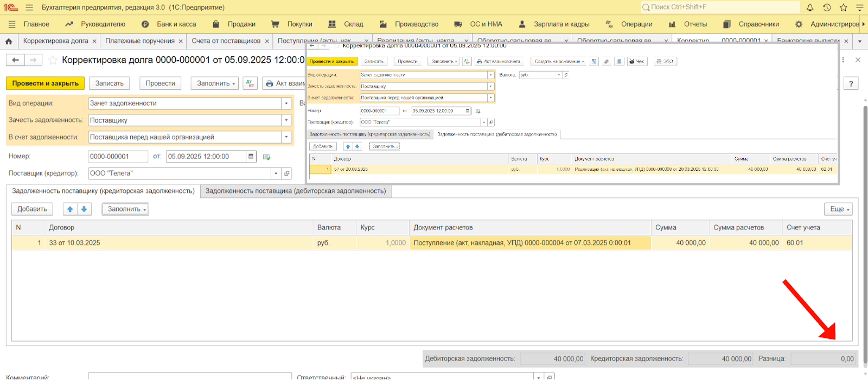Viewport: 868px width, 385px height.
Task: Open the notifications bell
Action: (x=809, y=8)
